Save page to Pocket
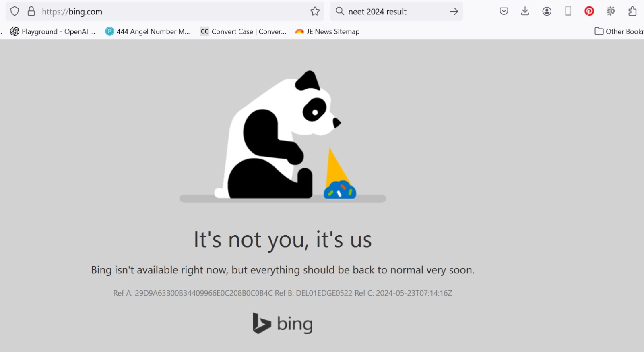Screen dimensions: 644x352 pos(504,11)
